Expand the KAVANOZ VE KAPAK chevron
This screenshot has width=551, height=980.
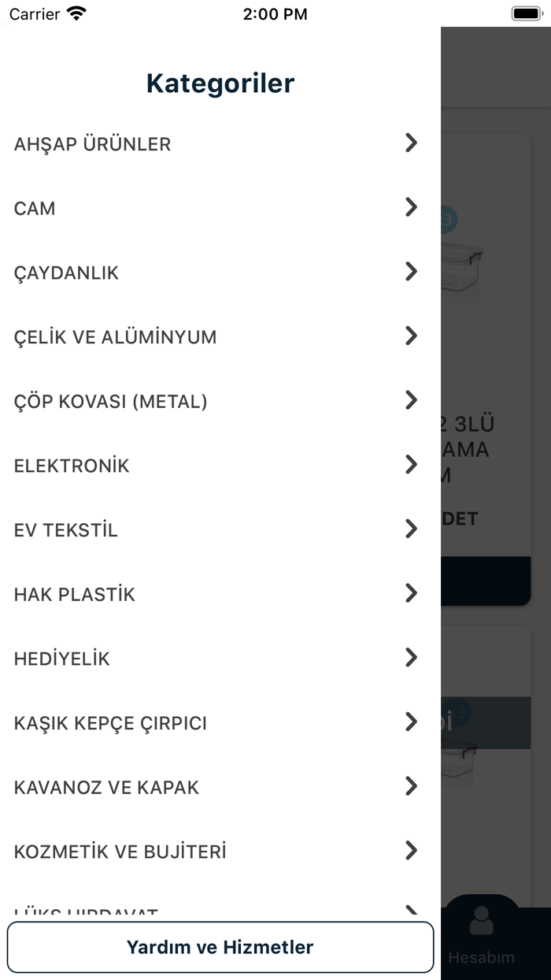(x=411, y=785)
